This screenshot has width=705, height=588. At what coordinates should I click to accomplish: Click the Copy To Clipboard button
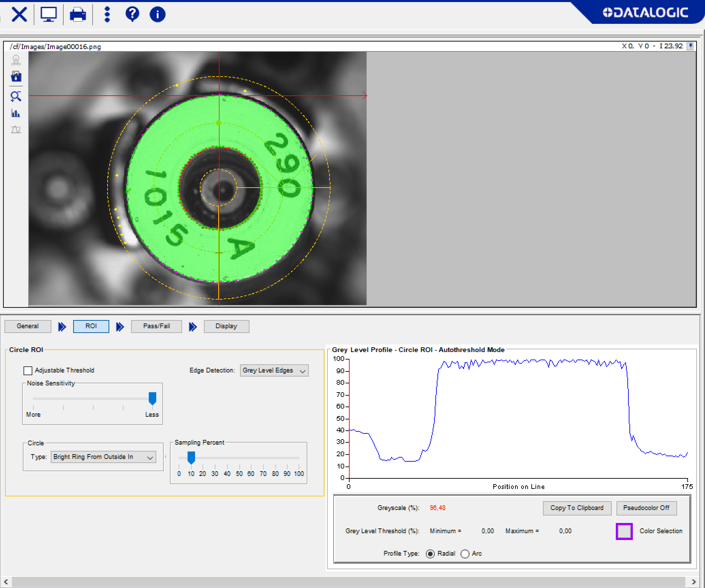pyautogui.click(x=577, y=508)
